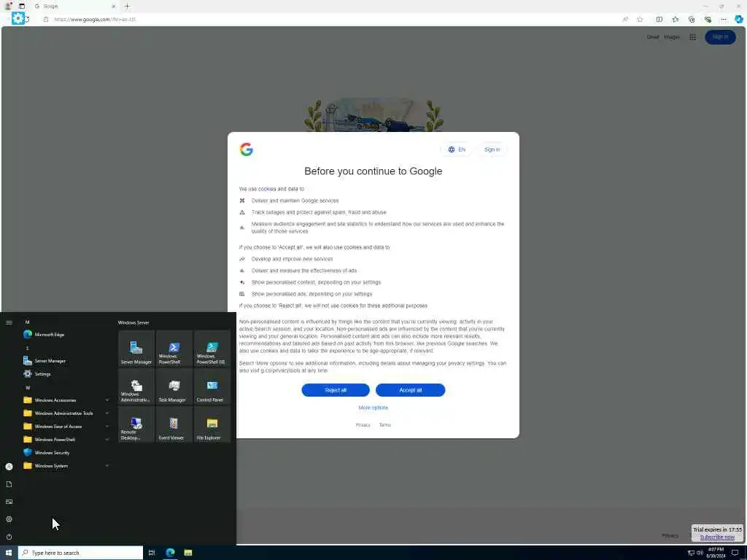Viewport: 747px width, 560px height.
Task: Click the Windows Start button
Action: click(9, 553)
